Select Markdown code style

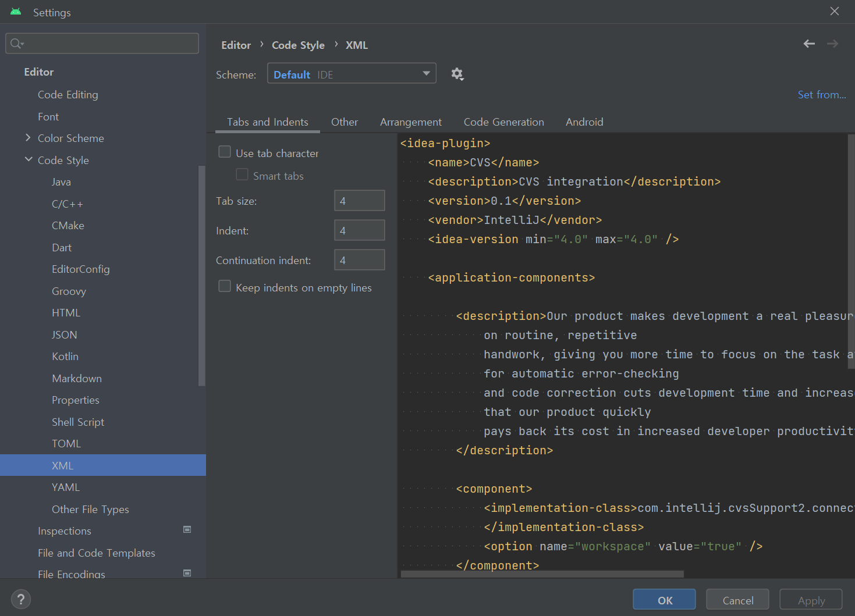pos(77,378)
